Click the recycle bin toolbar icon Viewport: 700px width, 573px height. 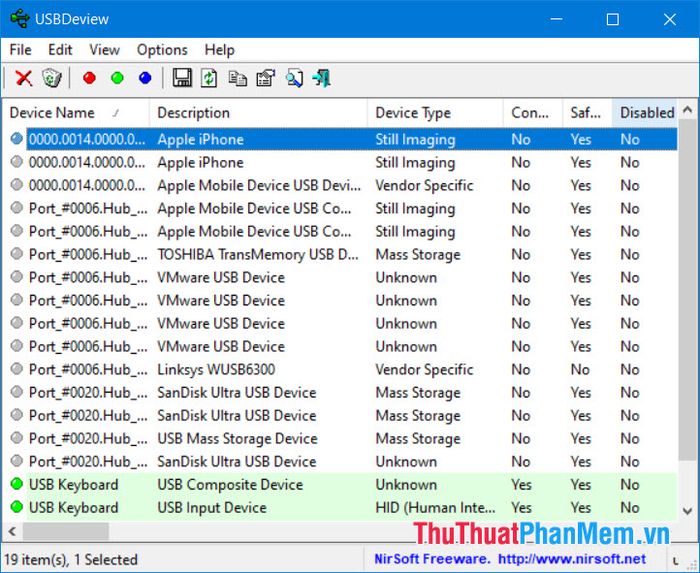pos(52,78)
